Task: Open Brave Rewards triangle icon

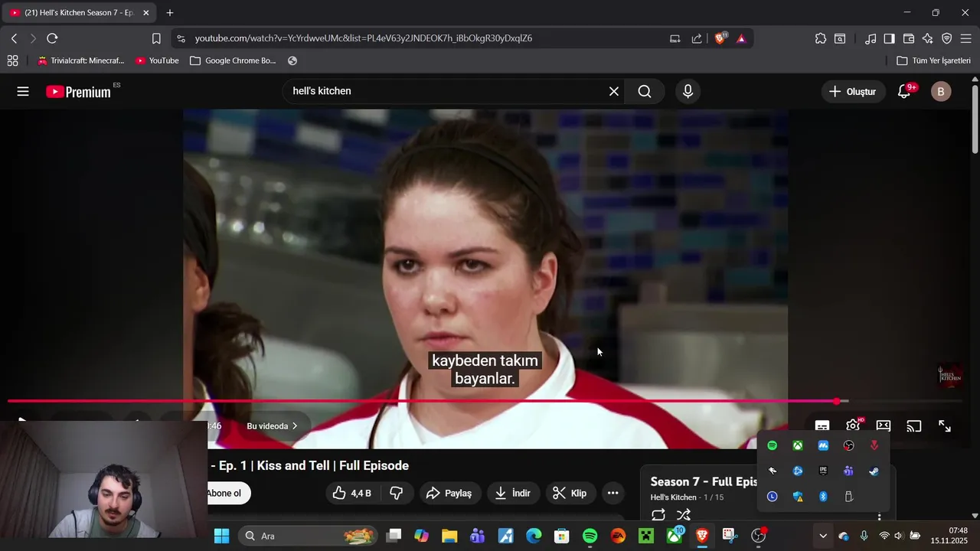Action: [741, 38]
